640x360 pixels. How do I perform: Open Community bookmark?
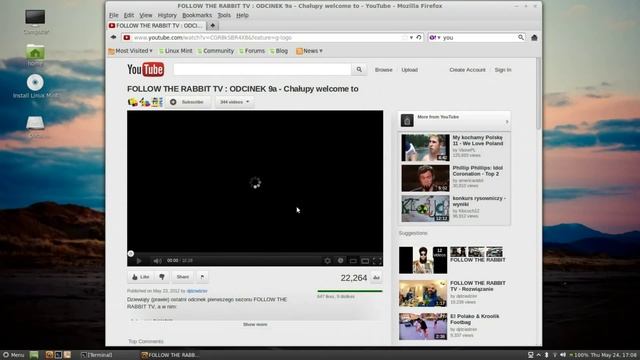click(216, 51)
